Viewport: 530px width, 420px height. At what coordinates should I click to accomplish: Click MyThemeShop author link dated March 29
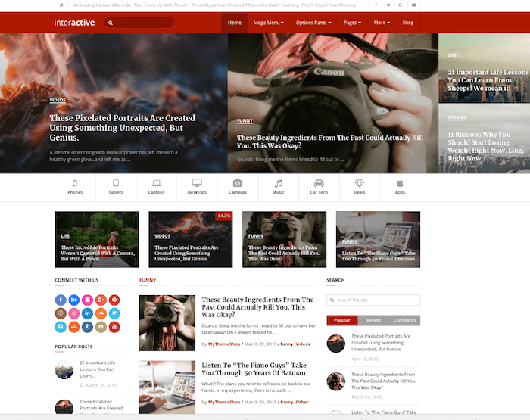224,344
